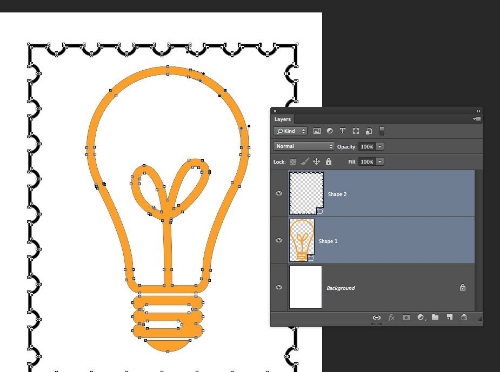Add a layer mask
The image size is (500, 372).
pyautogui.click(x=406, y=318)
